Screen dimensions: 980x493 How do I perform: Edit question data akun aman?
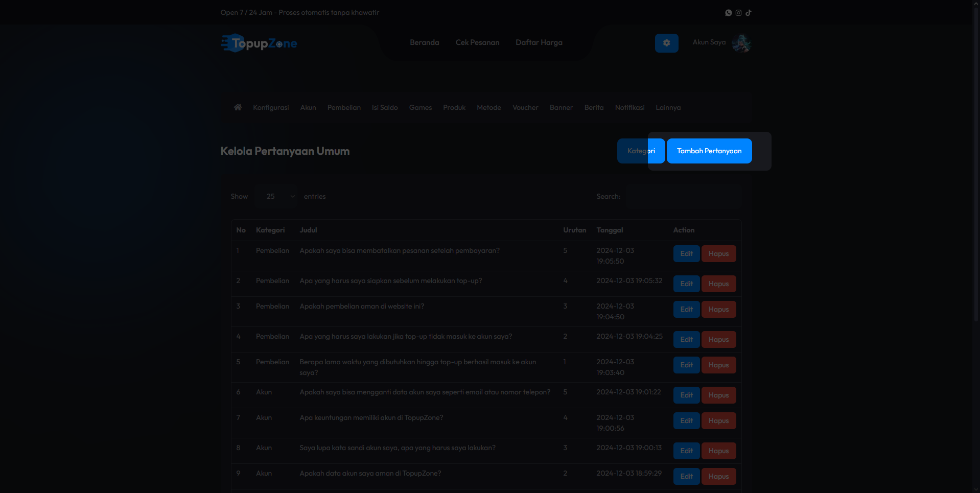pos(686,477)
